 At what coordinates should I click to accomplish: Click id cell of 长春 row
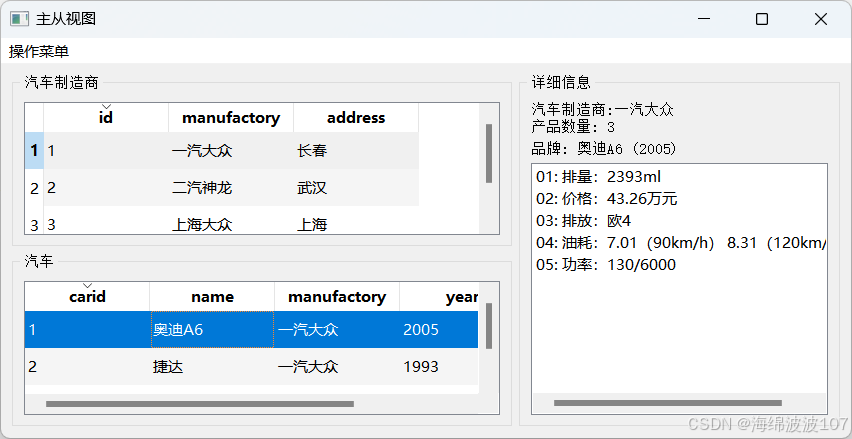click(106, 150)
